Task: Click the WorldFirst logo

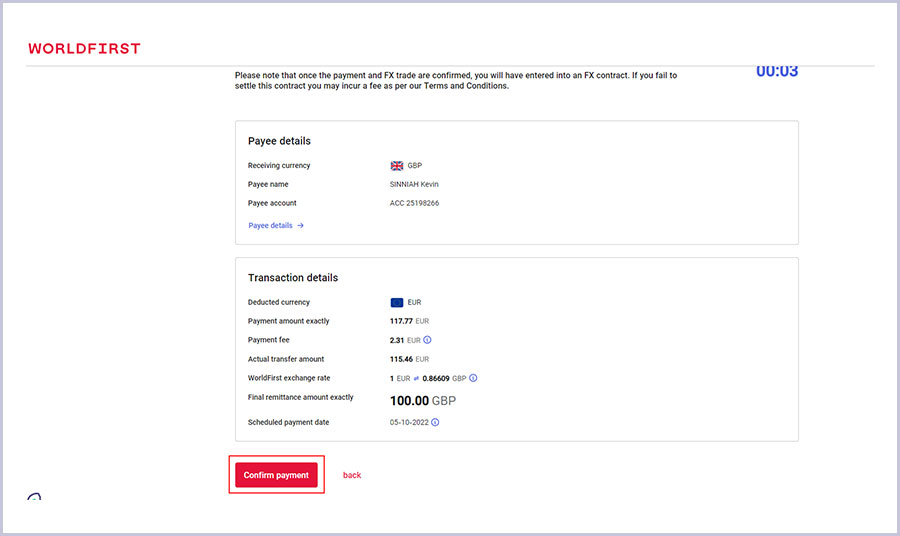Action: (x=84, y=48)
